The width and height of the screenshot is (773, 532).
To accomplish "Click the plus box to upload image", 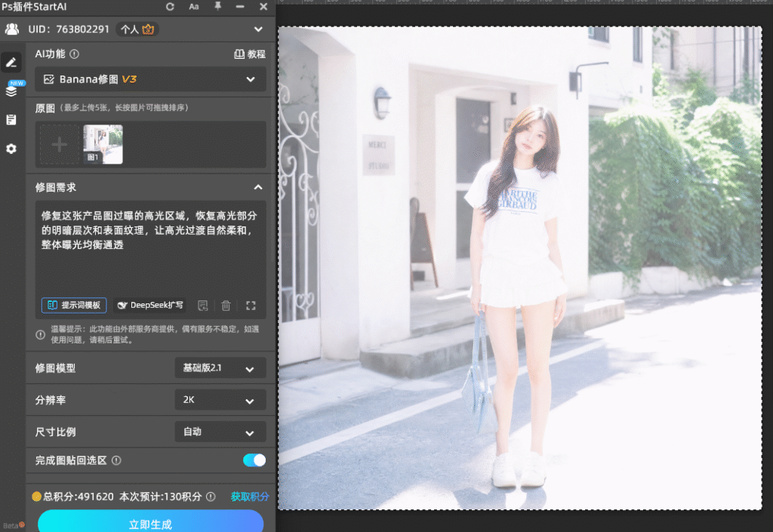I will coord(59,144).
